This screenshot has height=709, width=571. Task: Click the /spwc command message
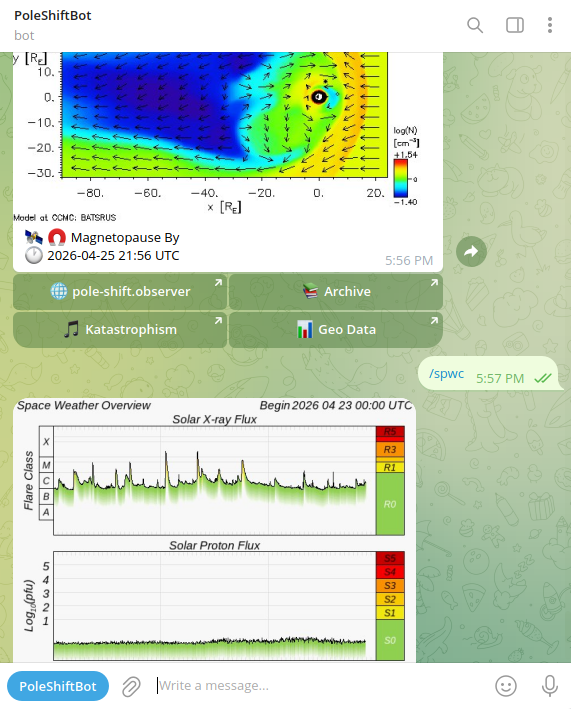[447, 373]
